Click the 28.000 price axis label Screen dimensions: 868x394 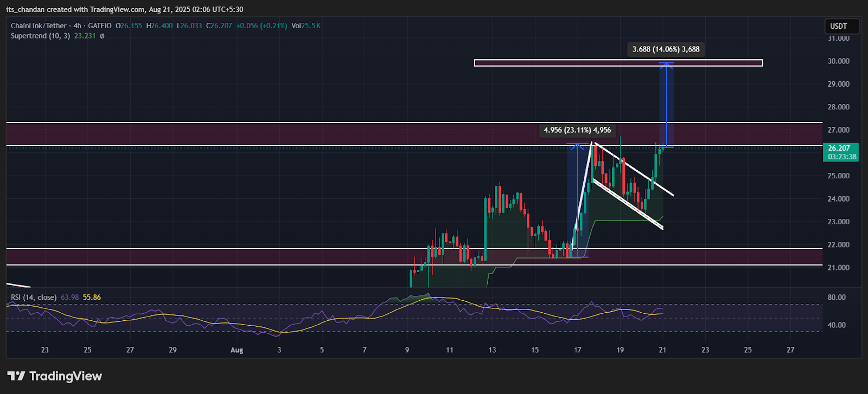coord(839,107)
